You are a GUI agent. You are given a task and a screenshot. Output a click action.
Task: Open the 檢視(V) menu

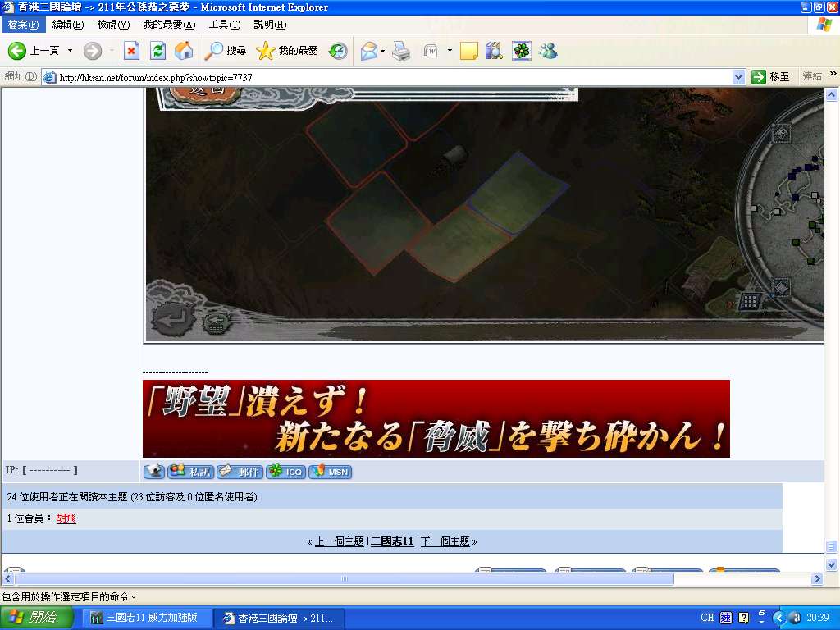coord(113,25)
